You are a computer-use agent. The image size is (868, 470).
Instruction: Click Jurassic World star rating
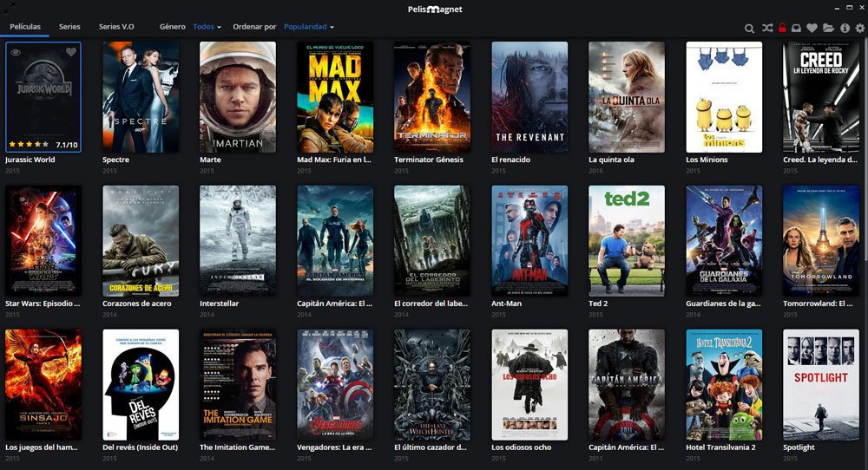pyautogui.click(x=29, y=144)
